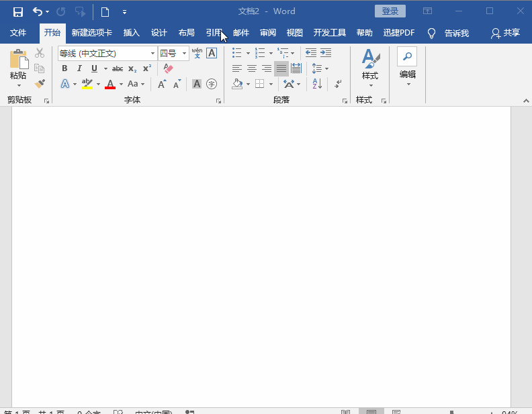The image size is (532, 414).
Task: Open the 编辑 editing menu
Action: coord(408,66)
